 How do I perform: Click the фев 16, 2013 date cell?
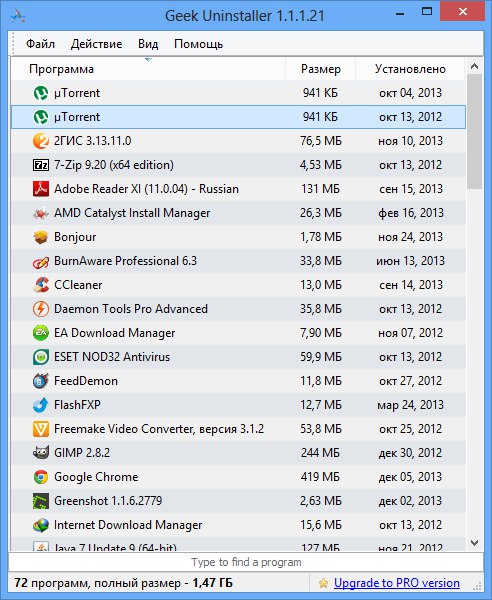[x=410, y=213]
